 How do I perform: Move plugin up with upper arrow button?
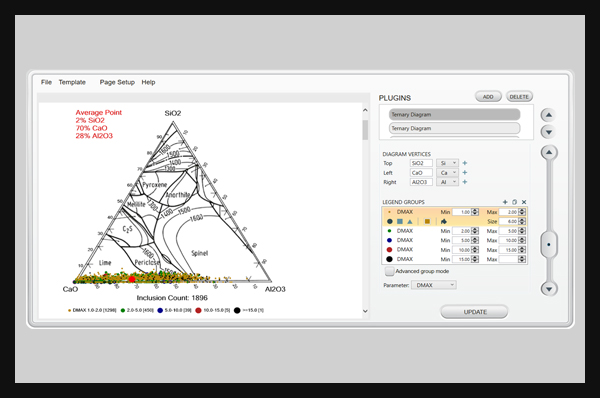coord(549,115)
